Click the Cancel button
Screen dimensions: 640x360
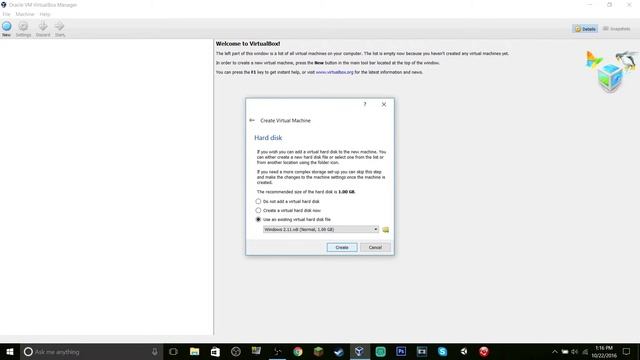pos(375,247)
